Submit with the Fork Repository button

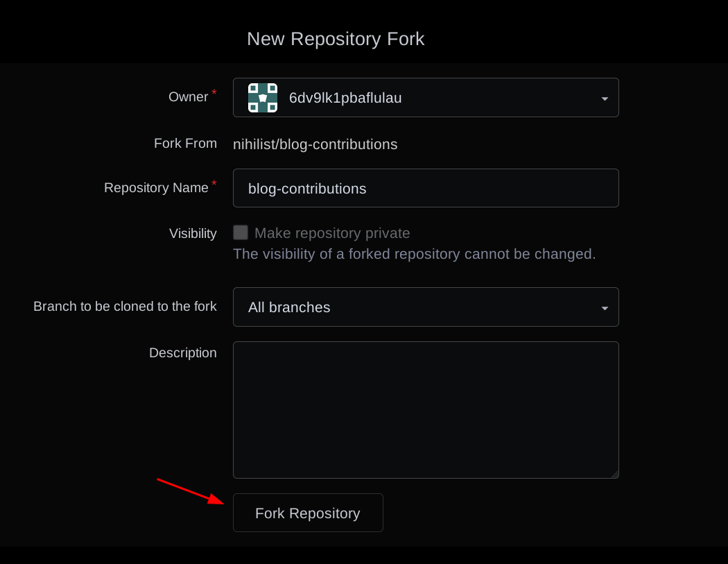tap(308, 513)
